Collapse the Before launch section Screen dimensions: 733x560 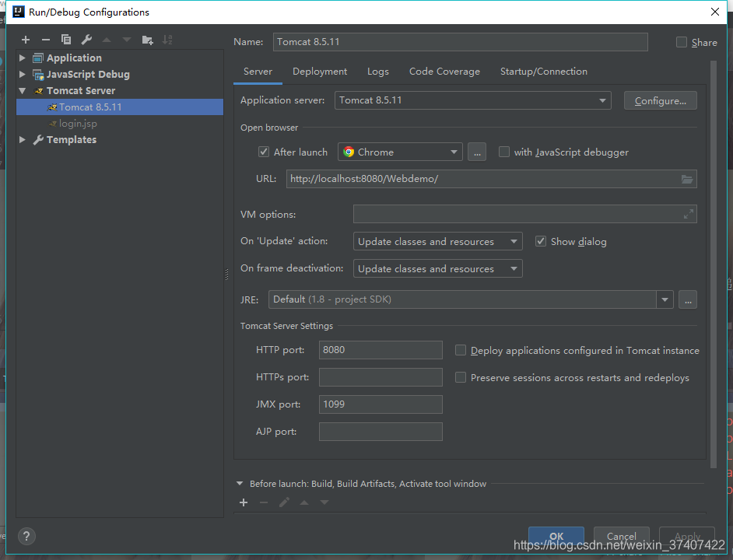(x=240, y=484)
